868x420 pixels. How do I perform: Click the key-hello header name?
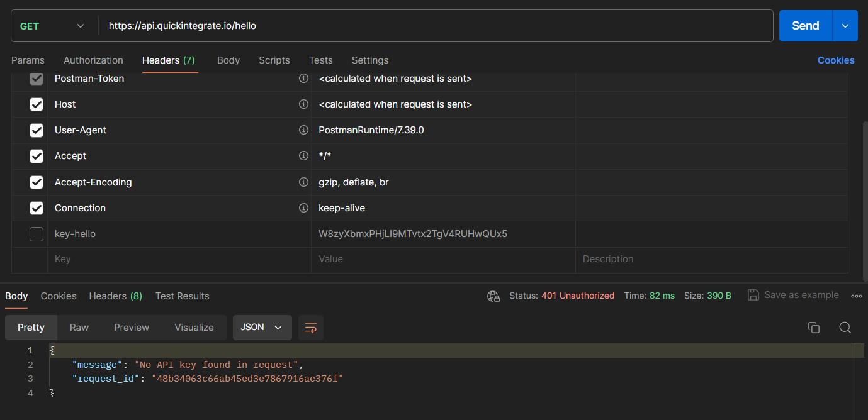pyautogui.click(x=75, y=234)
